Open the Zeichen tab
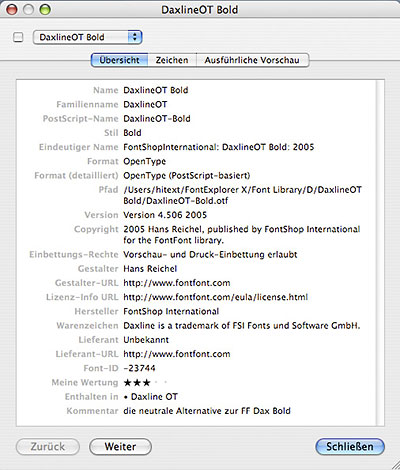 pyautogui.click(x=172, y=60)
